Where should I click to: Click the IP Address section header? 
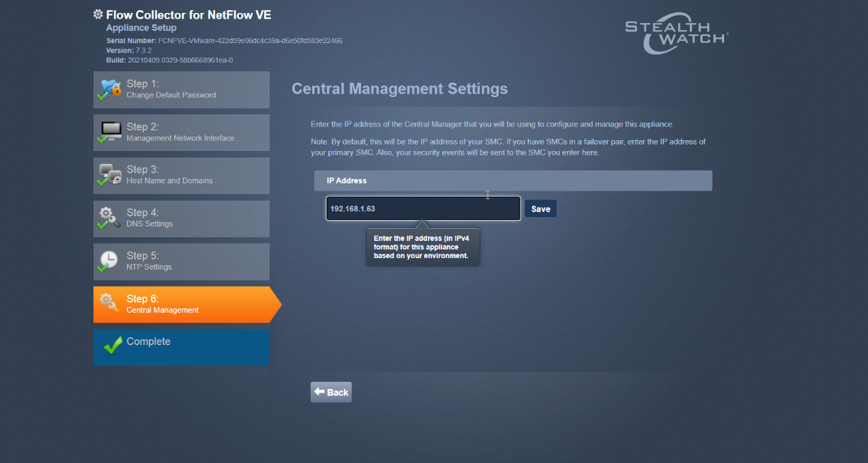coord(513,180)
